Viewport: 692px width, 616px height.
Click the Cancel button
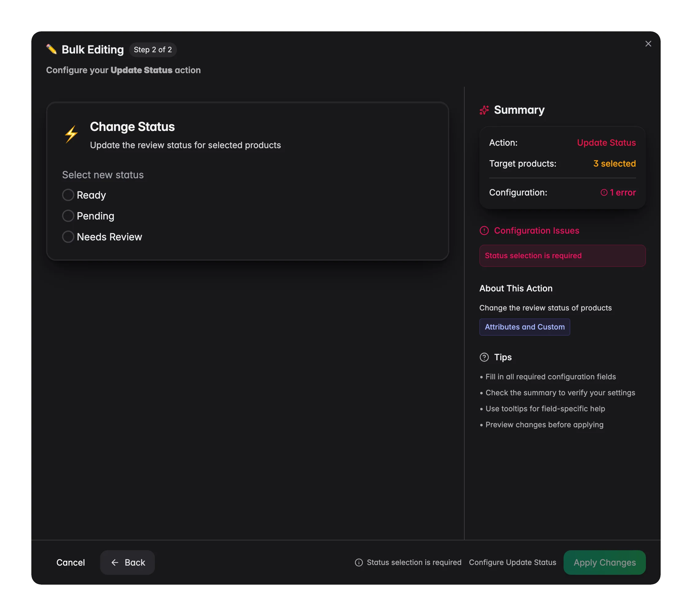coord(70,563)
